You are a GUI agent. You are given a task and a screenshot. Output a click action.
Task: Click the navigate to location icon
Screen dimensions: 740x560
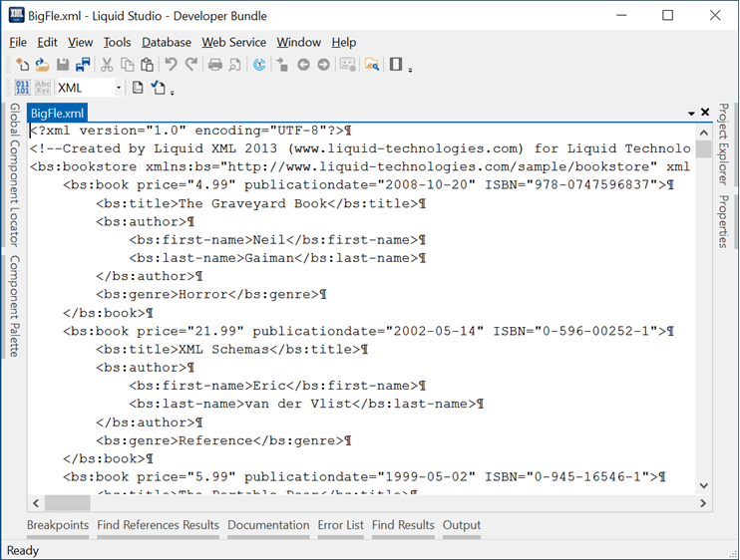coord(282,65)
